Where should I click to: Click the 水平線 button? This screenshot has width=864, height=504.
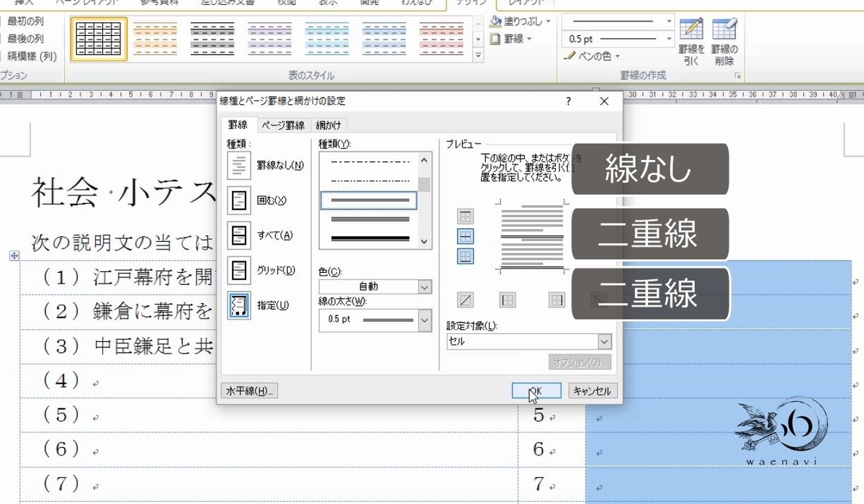tap(248, 390)
